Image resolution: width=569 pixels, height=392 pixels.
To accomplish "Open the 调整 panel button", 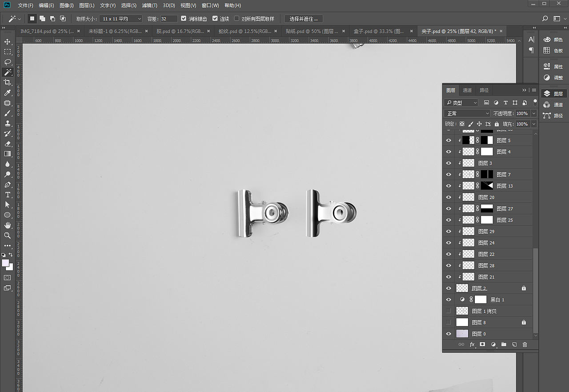I will [553, 78].
